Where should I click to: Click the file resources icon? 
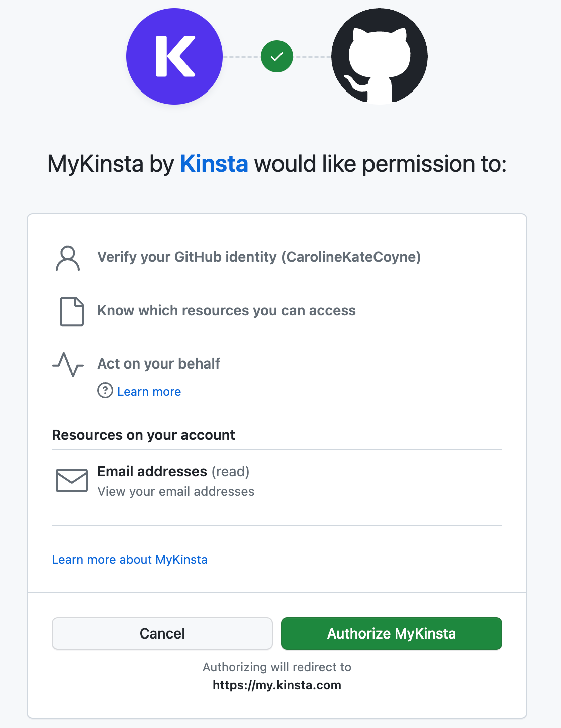[x=72, y=312]
